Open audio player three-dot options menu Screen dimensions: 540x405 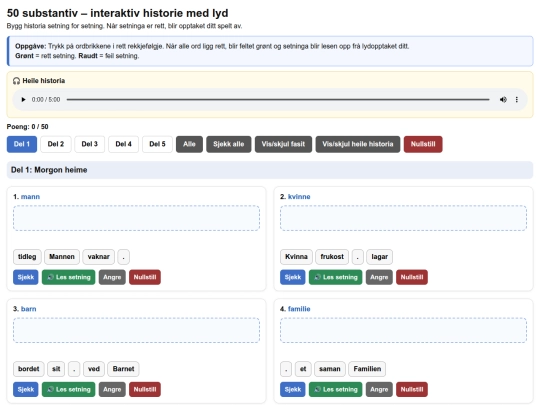coord(517,100)
